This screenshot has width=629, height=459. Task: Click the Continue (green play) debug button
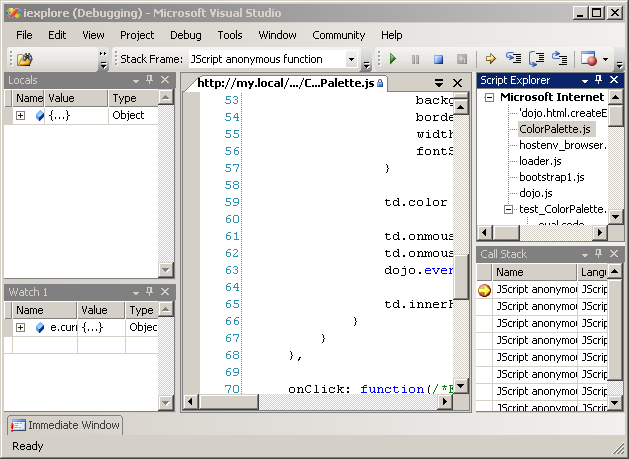pos(393,59)
